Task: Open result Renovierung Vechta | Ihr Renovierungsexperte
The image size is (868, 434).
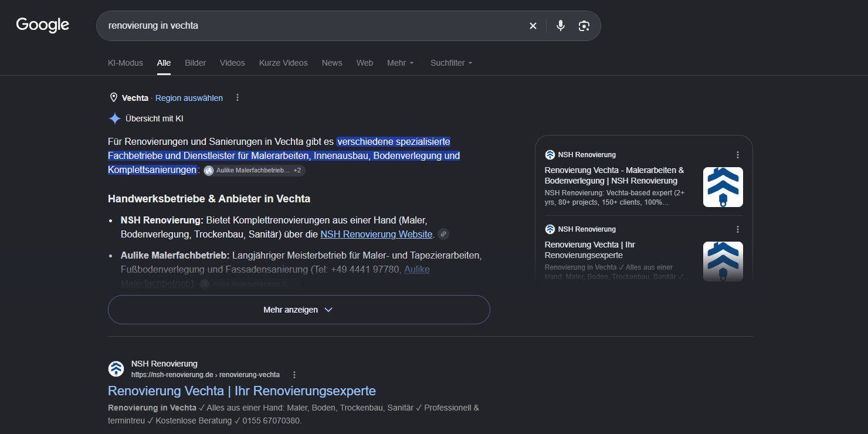Action: (x=242, y=391)
